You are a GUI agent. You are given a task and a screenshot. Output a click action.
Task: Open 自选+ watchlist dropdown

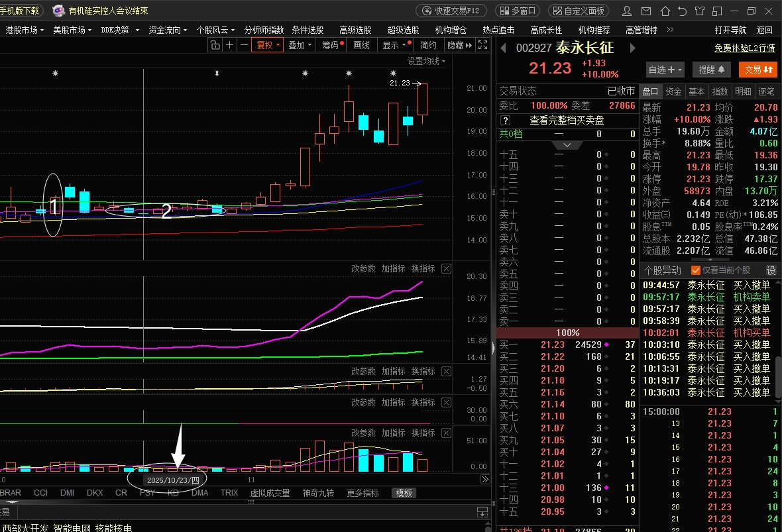pyautogui.click(x=664, y=70)
